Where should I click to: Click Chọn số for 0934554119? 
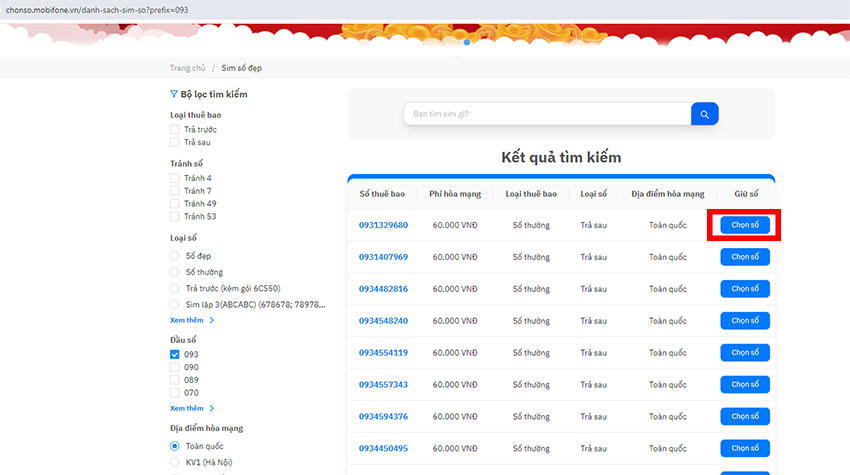(x=745, y=352)
